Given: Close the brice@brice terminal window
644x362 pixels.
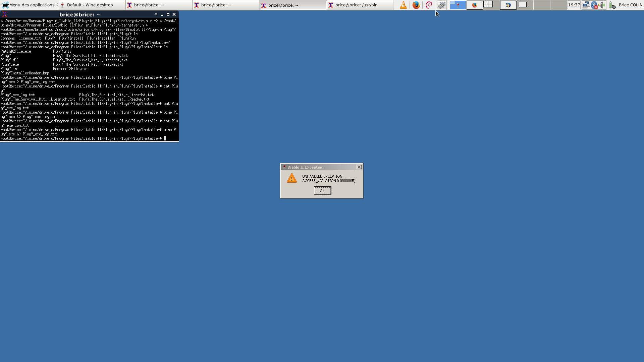Looking at the screenshot, I should (174, 14).
